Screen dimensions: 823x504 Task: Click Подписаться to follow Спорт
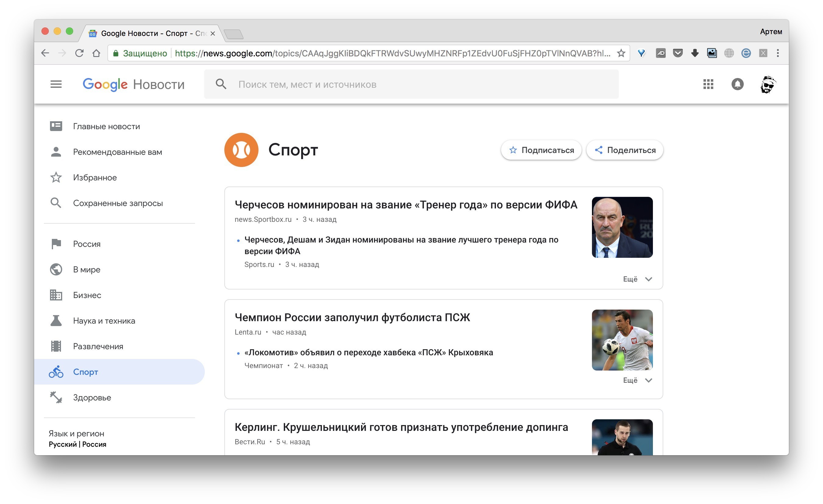tap(541, 150)
